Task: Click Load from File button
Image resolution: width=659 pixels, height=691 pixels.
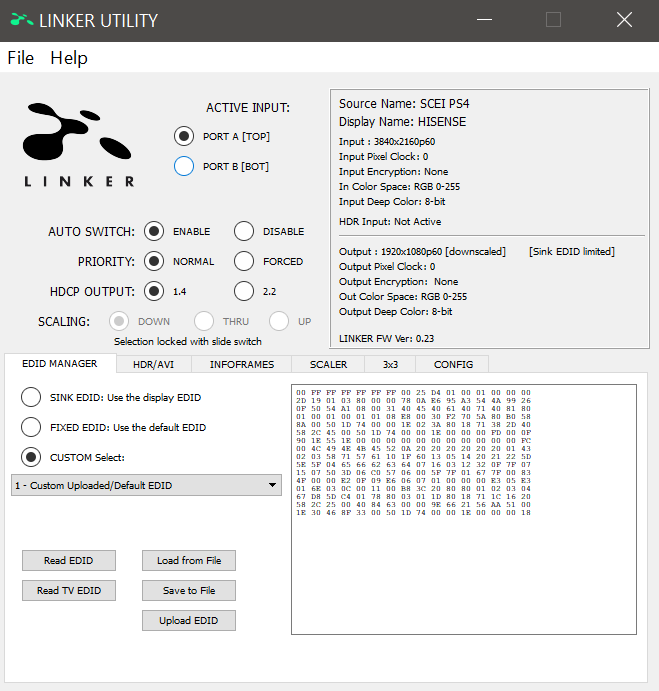Action: coord(189,560)
